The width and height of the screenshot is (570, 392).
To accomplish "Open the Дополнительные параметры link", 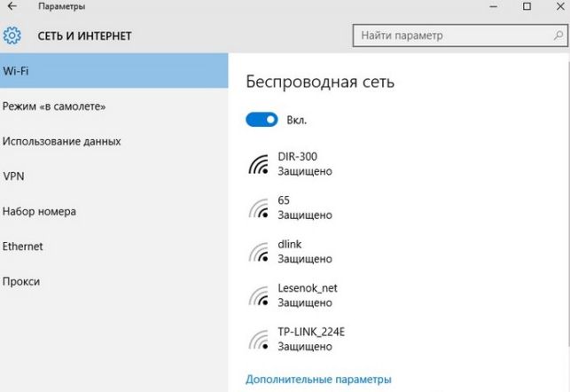I will (x=318, y=380).
